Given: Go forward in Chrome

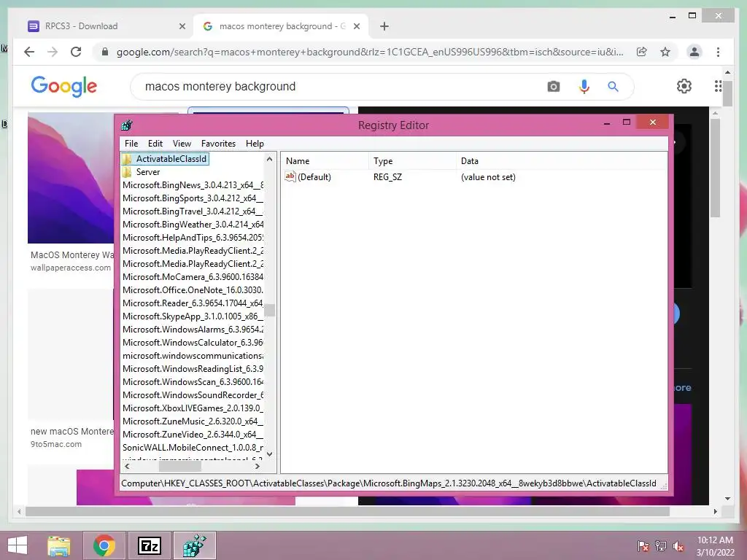Looking at the screenshot, I should (53, 52).
